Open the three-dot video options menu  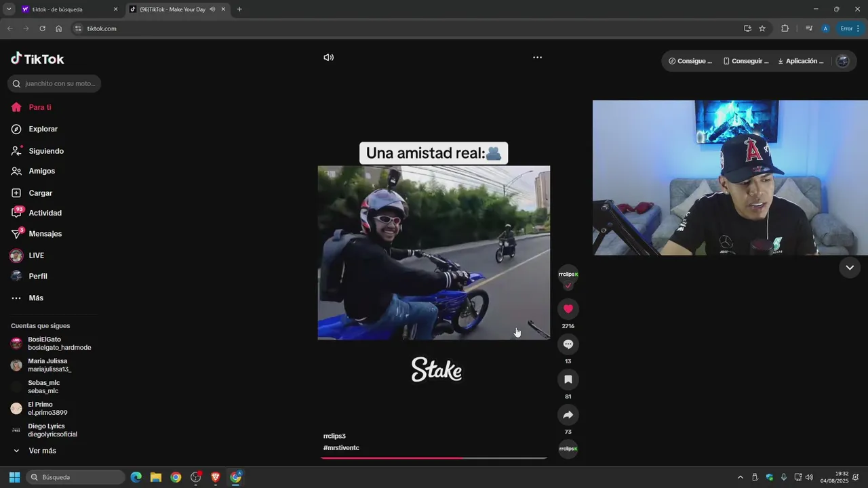(x=537, y=58)
